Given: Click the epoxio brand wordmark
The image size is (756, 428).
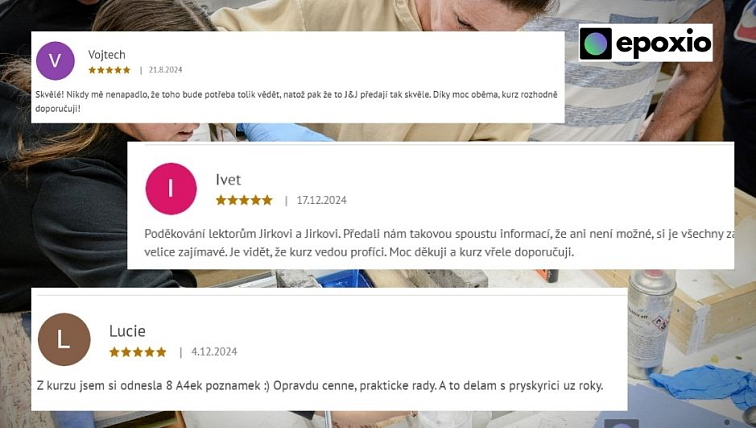Looking at the screenshot, I should [663, 44].
